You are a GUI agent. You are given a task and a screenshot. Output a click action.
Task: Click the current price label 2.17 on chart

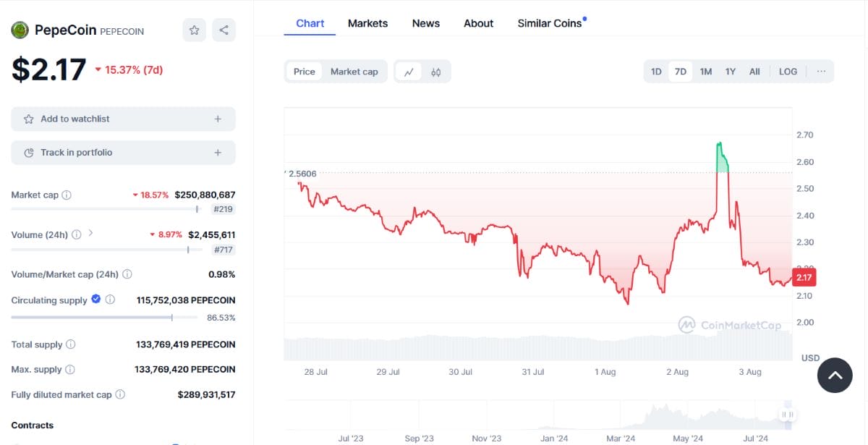coord(804,277)
